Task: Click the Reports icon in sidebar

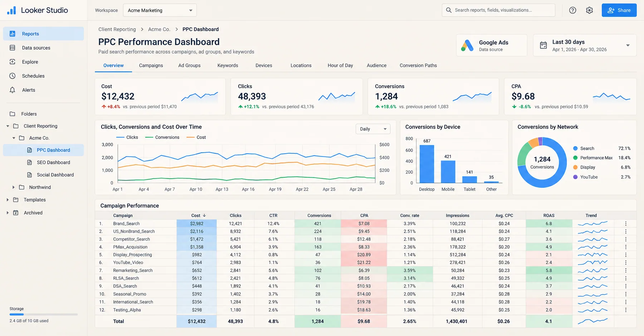Action: point(13,34)
